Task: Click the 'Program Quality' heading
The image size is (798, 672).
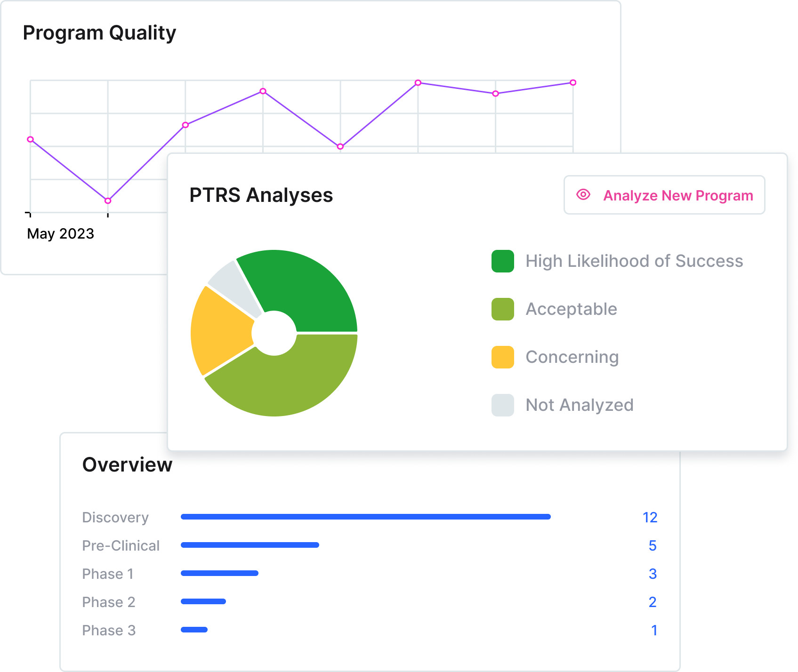Action: pyautogui.click(x=99, y=33)
